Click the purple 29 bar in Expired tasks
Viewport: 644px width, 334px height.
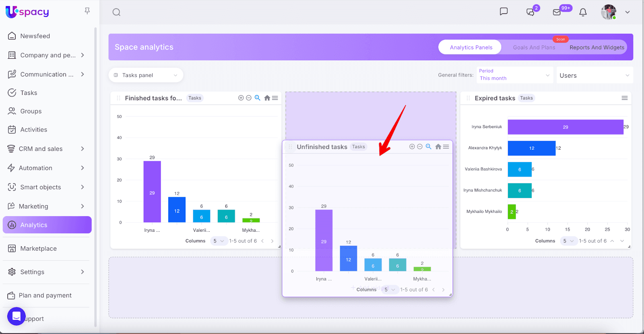click(565, 127)
